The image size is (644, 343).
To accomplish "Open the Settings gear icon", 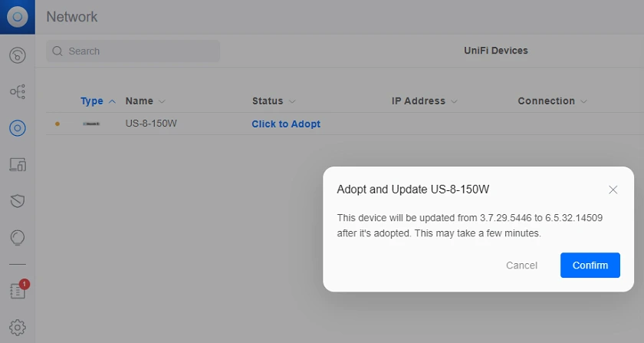I will (x=17, y=328).
